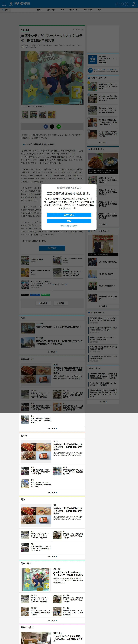Open みん経トピックス item about 伊那で親子対象ペットボトル
This screenshot has height=644, width=138.
point(103,319)
